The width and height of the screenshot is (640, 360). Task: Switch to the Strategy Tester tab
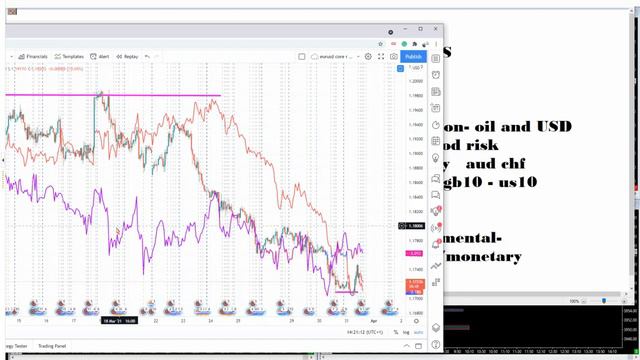[x=16, y=346]
